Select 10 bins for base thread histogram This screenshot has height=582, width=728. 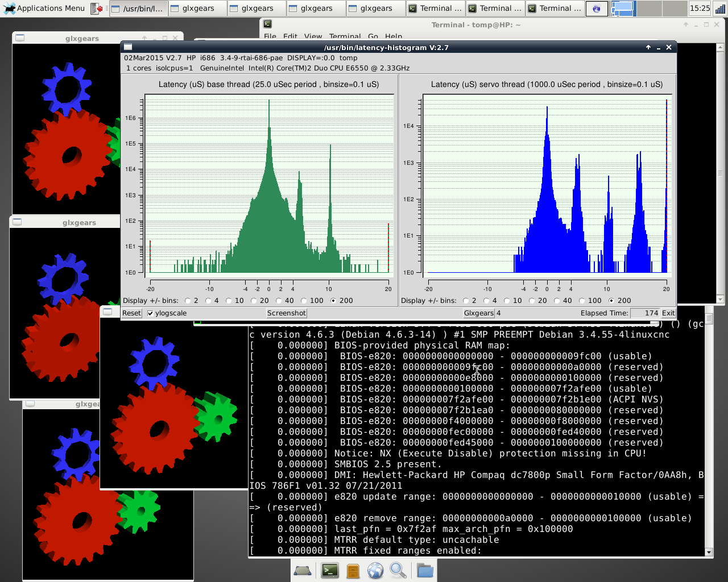coord(229,301)
